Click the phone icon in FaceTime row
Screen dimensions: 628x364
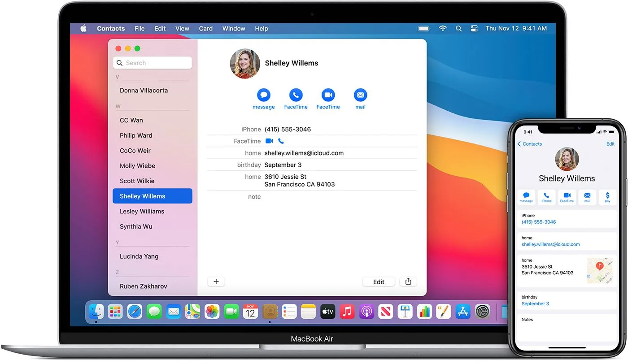281,141
